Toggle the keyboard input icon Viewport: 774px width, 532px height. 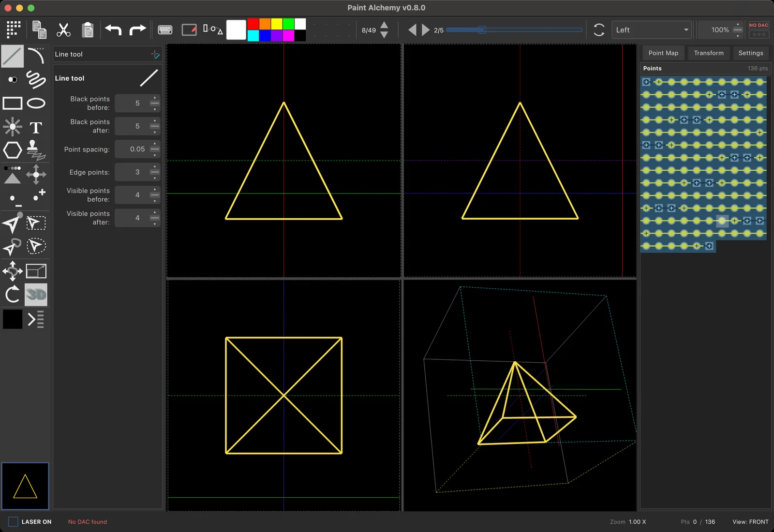(x=165, y=30)
